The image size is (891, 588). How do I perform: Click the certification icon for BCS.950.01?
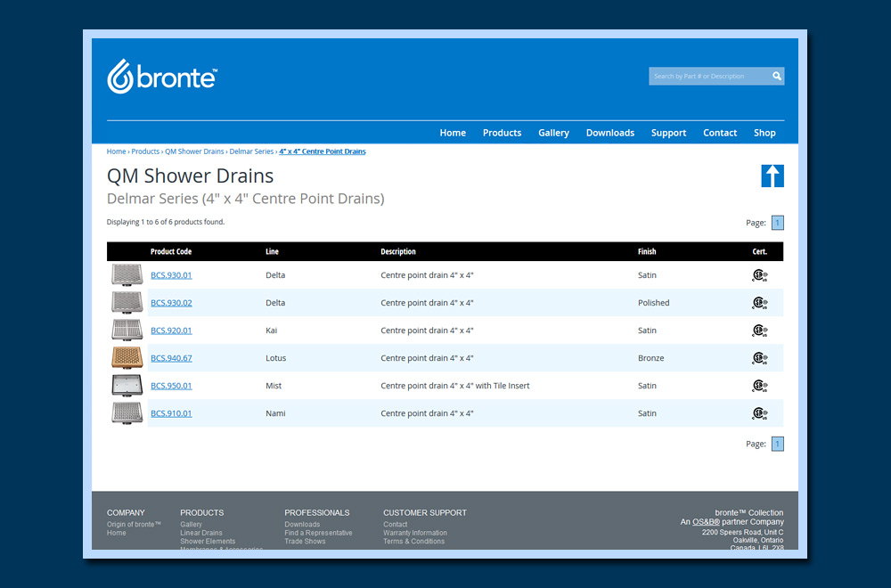coord(760,386)
